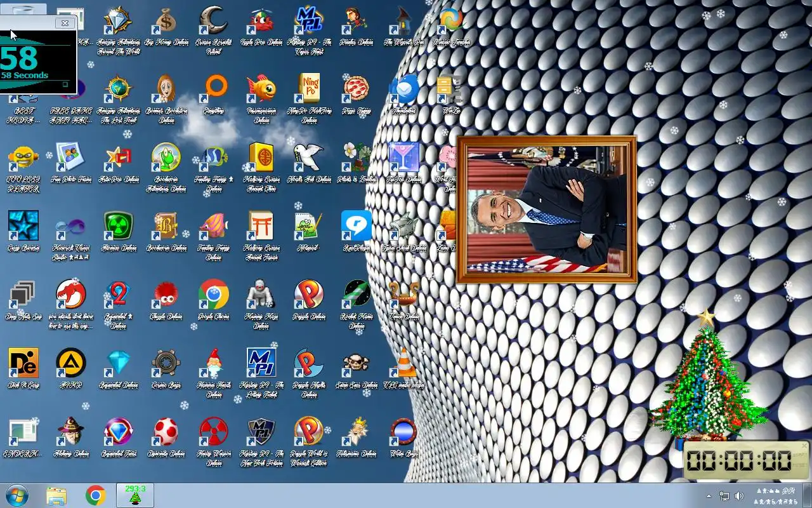Screen dimensions: 812x508
Task: Open Dynomite Deluxe spotted egg icon
Action: (166, 432)
